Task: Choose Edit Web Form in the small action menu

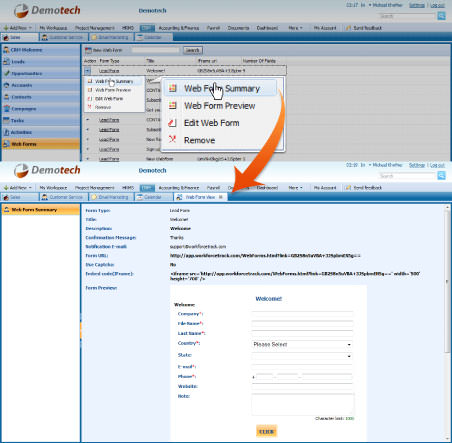Action: [109, 99]
